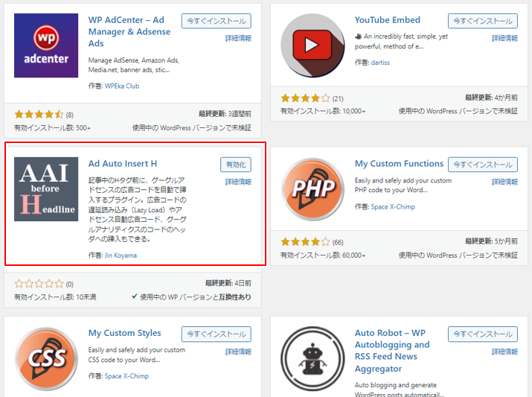The image size is (532, 397).
Task: Click 最終更新: 4か月前 text
Action: pyautogui.click(x=491, y=98)
